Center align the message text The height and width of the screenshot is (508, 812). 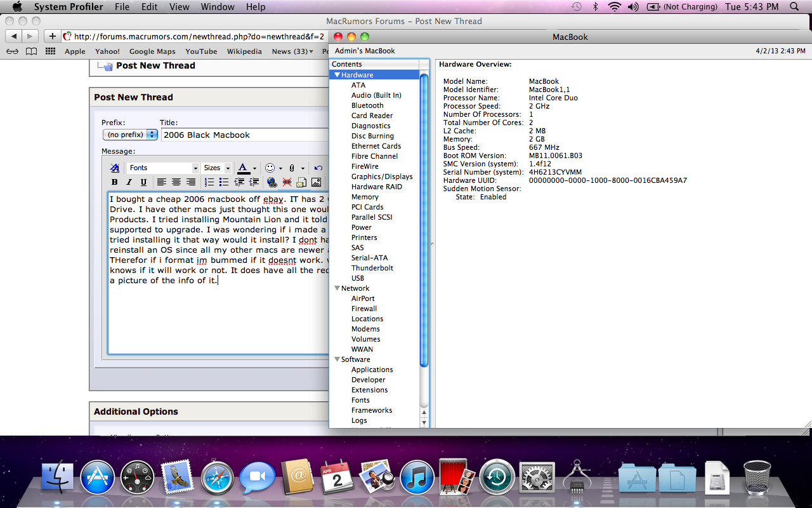point(176,182)
